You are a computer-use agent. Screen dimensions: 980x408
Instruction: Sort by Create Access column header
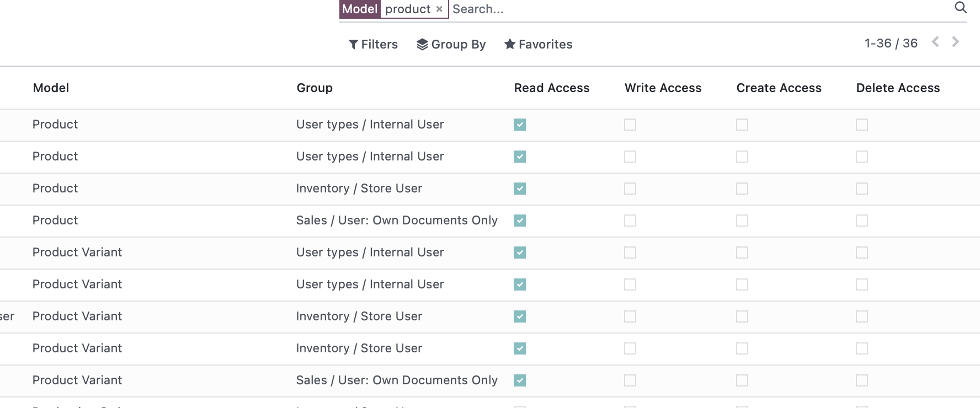(779, 88)
